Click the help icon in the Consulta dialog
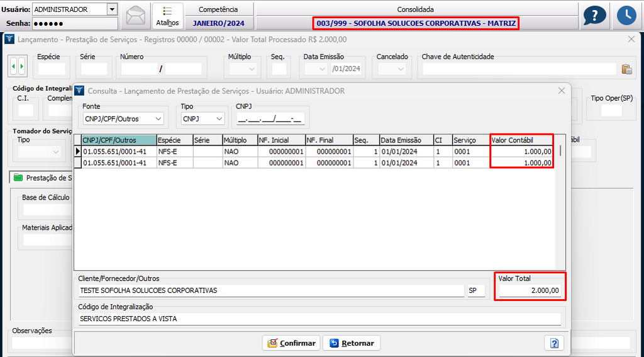 tap(554, 343)
